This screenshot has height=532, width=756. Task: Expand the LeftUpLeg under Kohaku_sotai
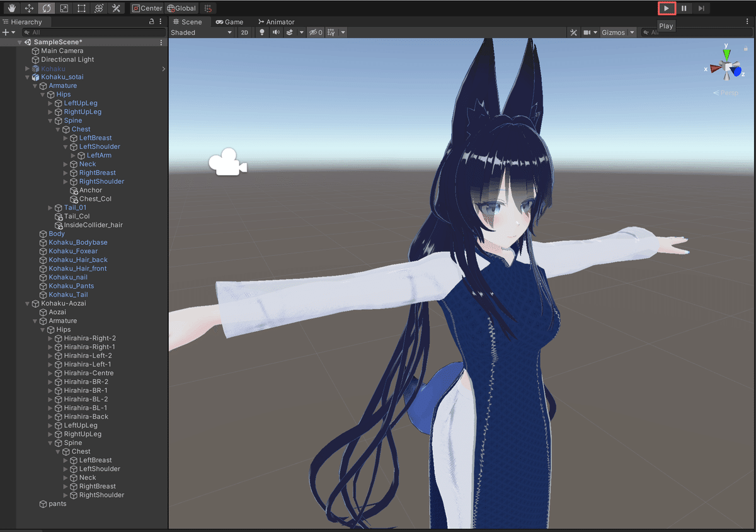tap(50, 103)
